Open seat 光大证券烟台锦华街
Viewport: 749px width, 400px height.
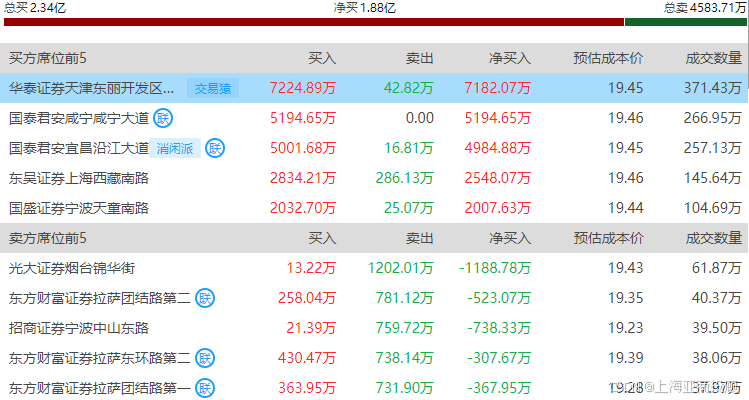[x=72, y=268]
